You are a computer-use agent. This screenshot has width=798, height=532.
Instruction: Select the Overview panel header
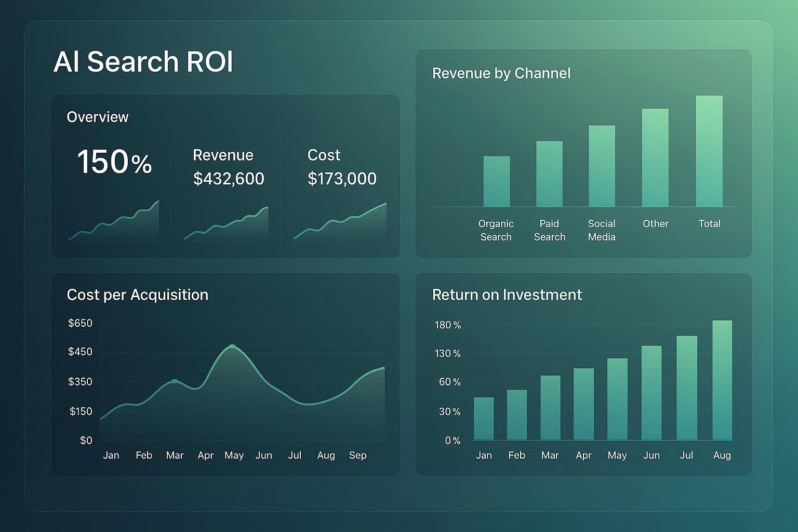[x=97, y=117]
